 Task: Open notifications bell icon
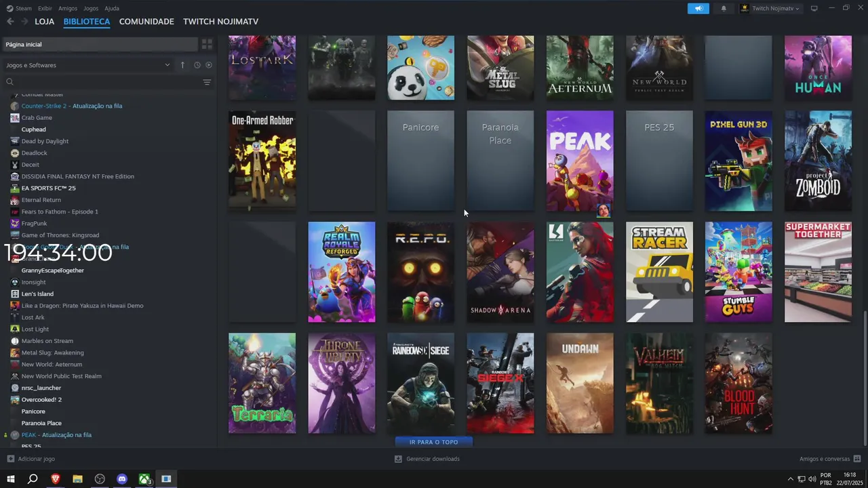point(724,8)
